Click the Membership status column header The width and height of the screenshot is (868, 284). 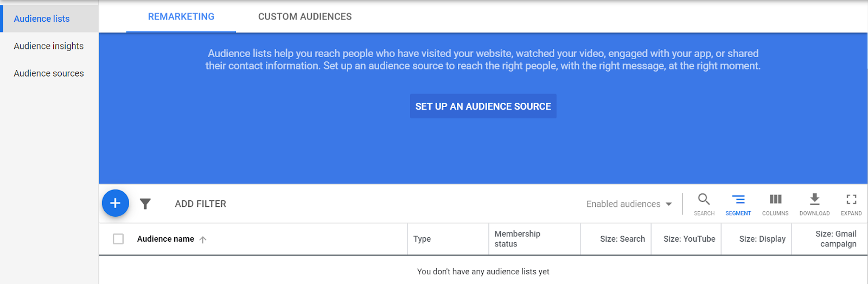[518, 239]
